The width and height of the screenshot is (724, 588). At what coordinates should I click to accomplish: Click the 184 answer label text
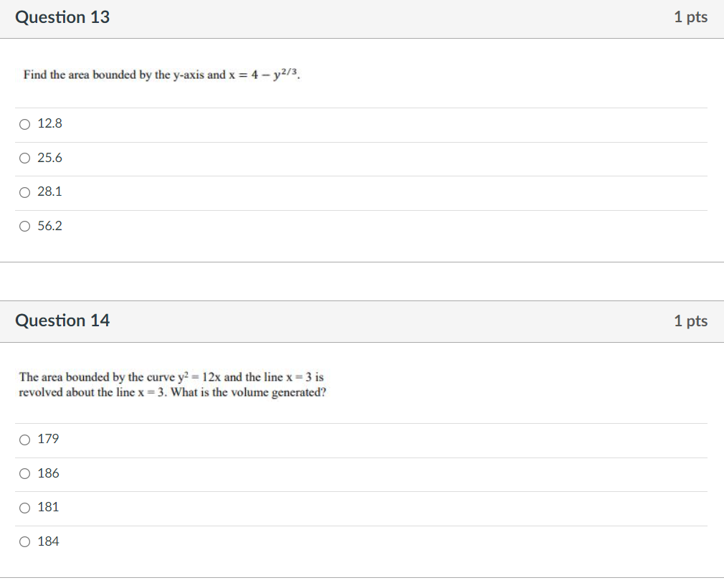[47, 541]
